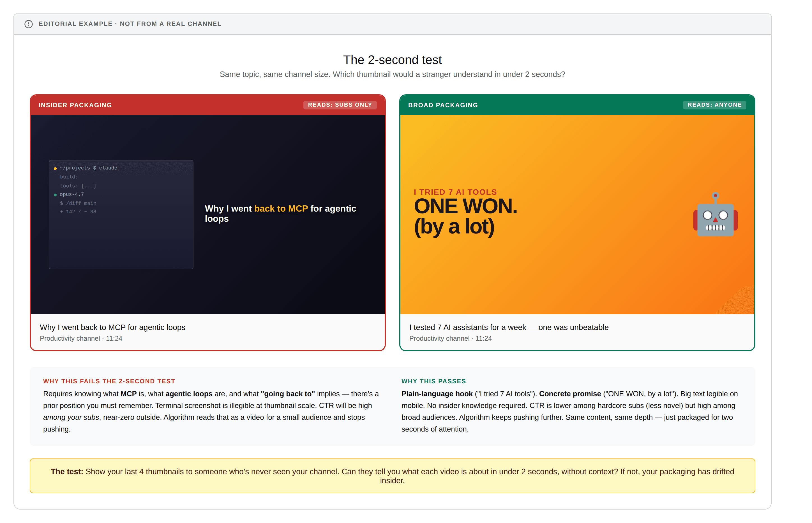
Task: Click the '$ /diff main' terminal line
Action: [x=78, y=203]
